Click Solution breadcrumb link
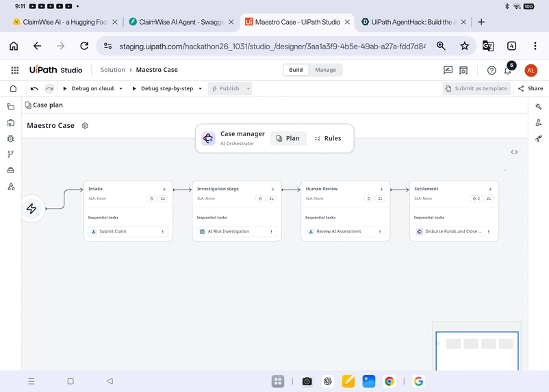549x392 pixels. tap(113, 70)
